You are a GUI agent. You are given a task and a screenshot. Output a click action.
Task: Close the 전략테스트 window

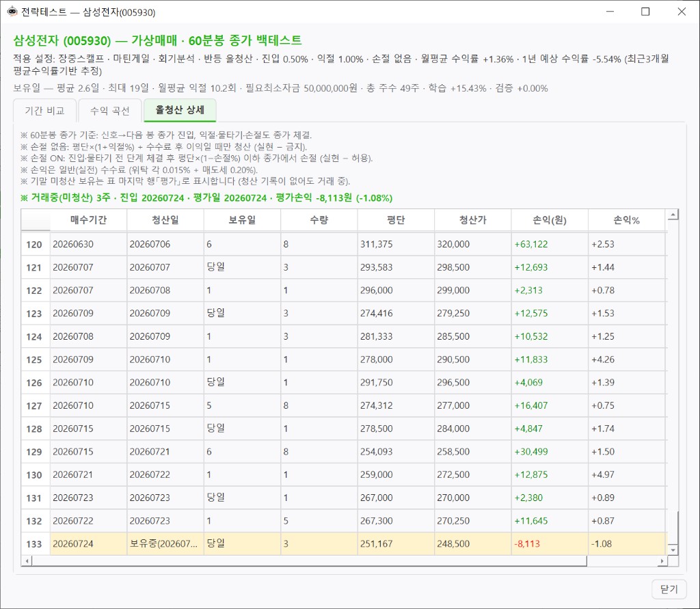point(682,12)
